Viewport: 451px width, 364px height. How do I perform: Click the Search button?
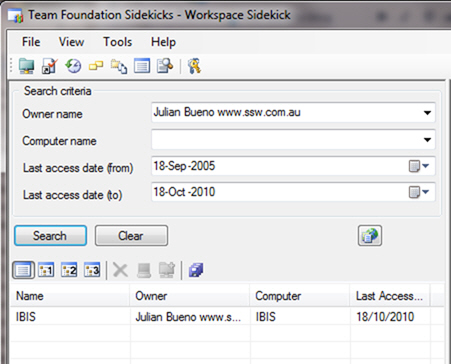[50, 236]
